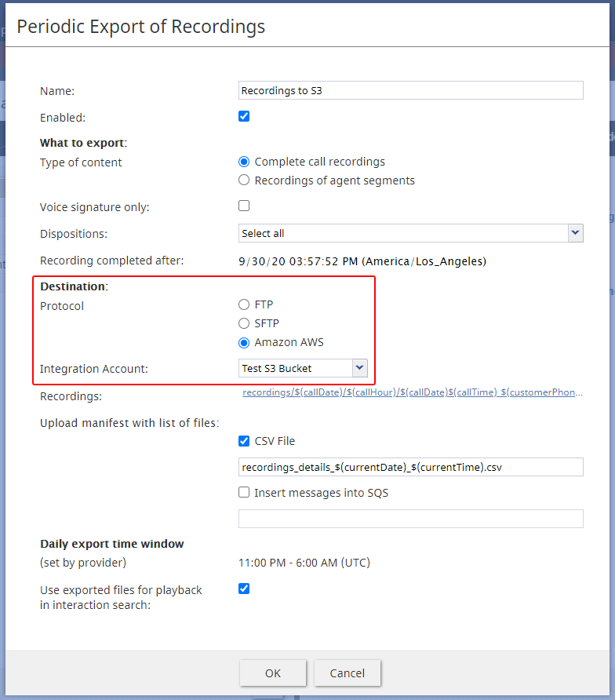Screen dimensions: 615x700
Task: Check Insert messages into SQS
Action: (x=244, y=492)
